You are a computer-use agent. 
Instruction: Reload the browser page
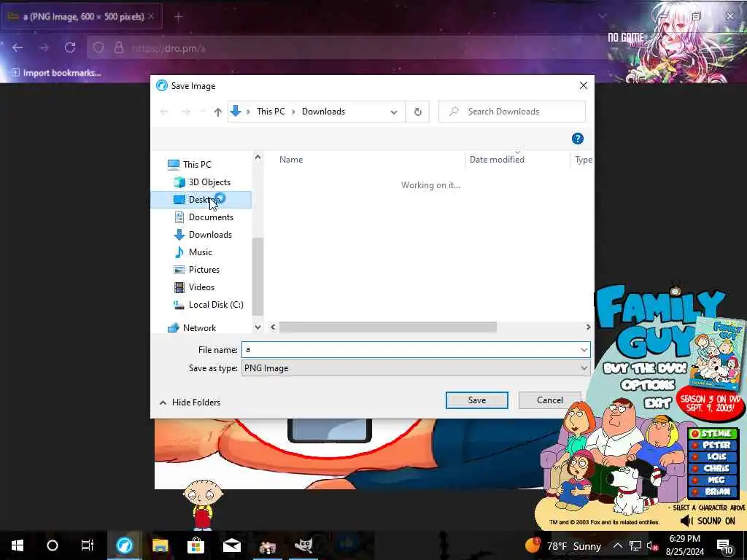70,47
